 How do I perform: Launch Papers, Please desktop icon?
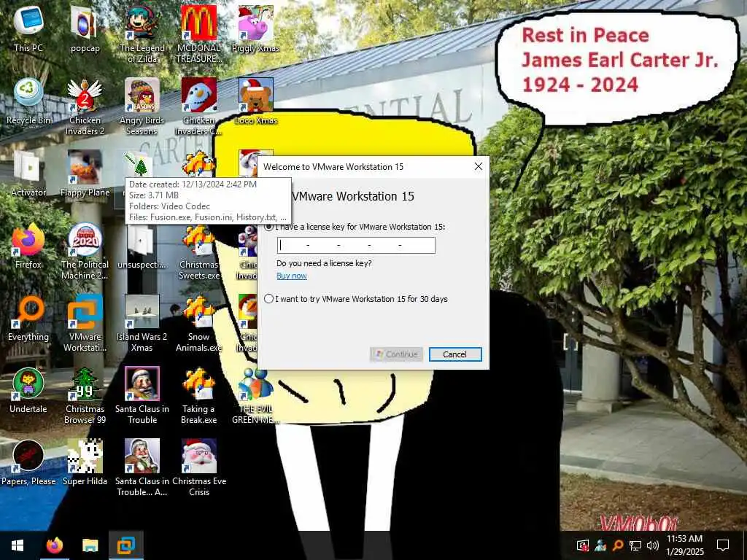pos(28,462)
